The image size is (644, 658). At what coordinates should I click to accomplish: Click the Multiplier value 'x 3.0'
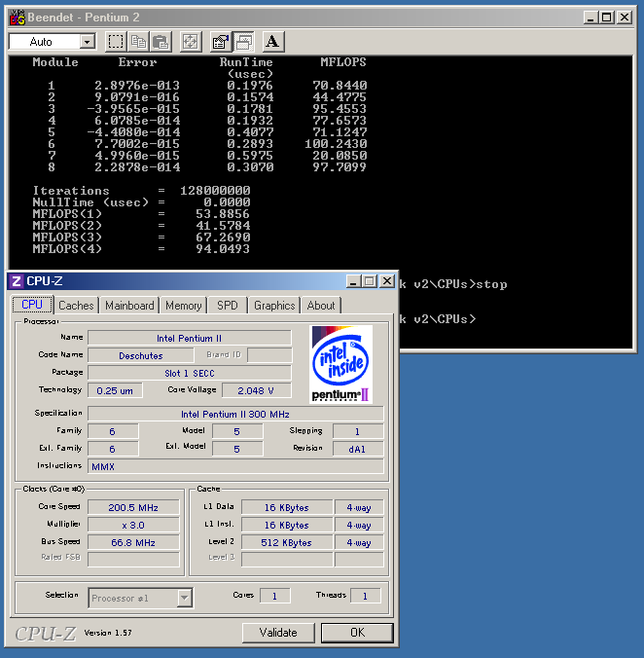(x=133, y=525)
